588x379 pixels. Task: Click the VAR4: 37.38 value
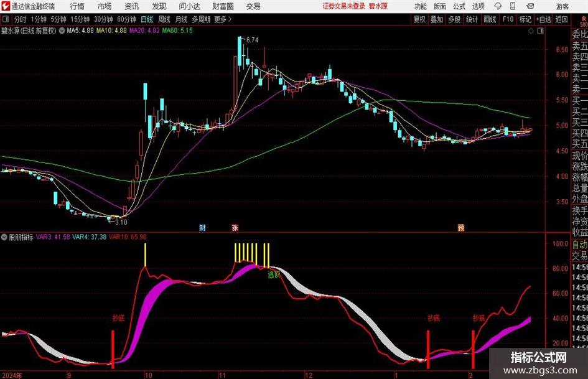[x=89, y=236]
